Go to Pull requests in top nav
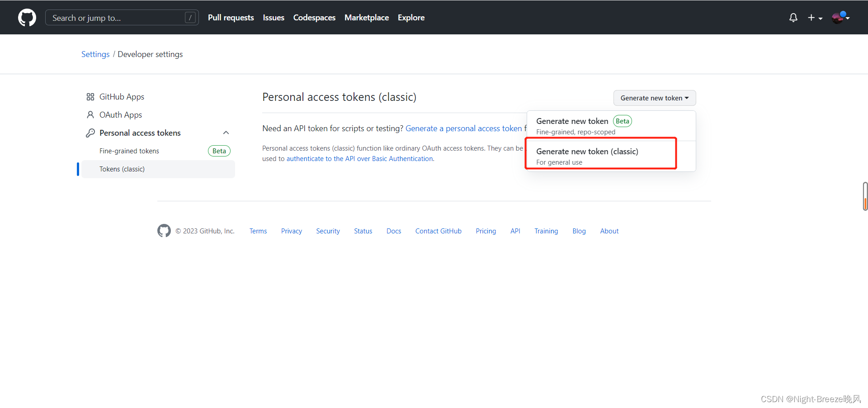 click(231, 18)
